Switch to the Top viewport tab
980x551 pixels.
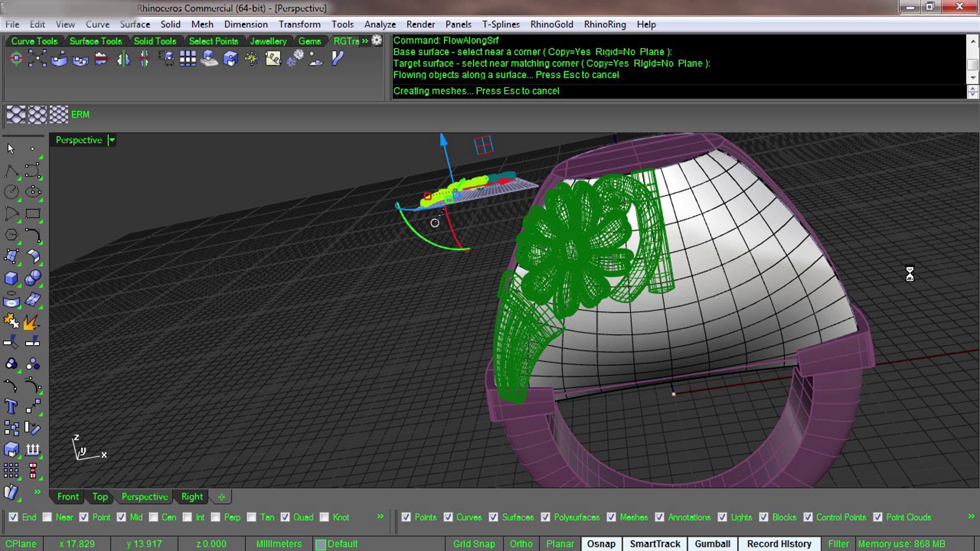[100, 497]
